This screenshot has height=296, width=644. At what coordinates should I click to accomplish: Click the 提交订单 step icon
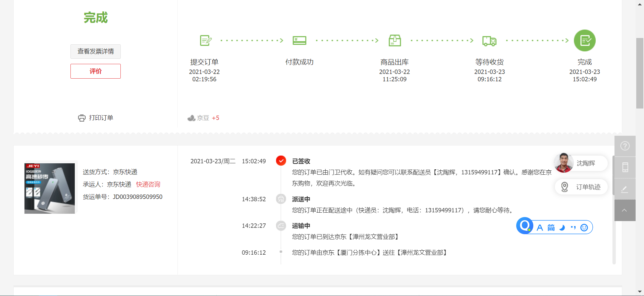tap(205, 41)
